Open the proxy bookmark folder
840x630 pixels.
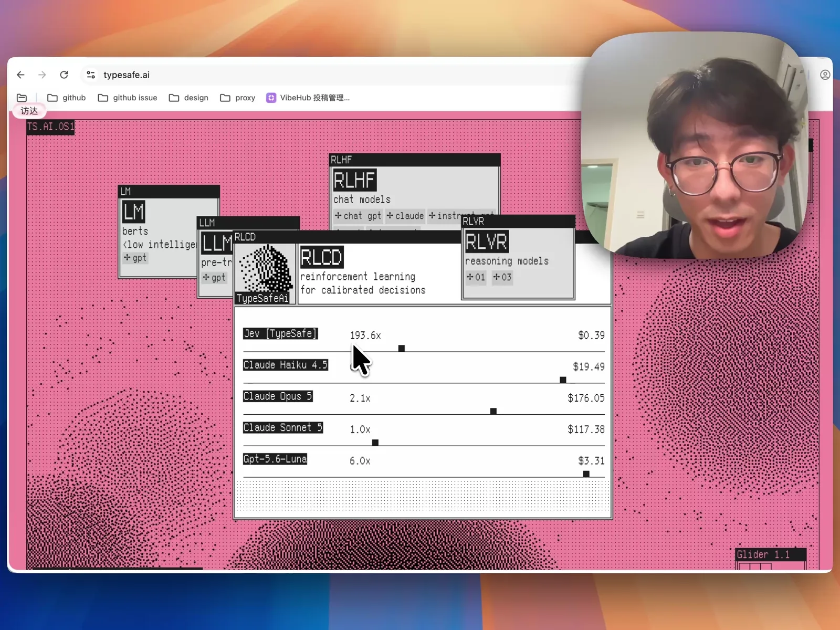point(238,98)
